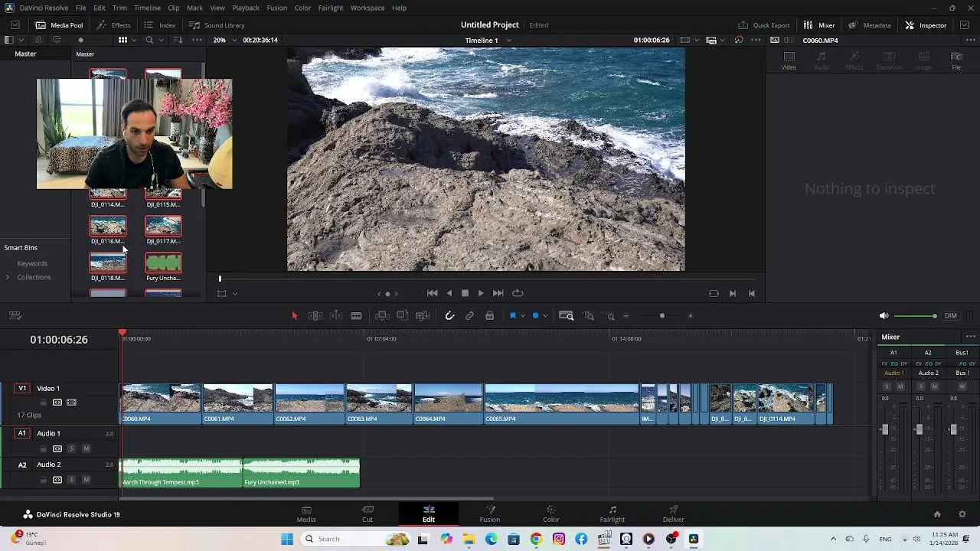980x551 pixels.
Task: Open the Fusion menu in menu bar
Action: [276, 8]
